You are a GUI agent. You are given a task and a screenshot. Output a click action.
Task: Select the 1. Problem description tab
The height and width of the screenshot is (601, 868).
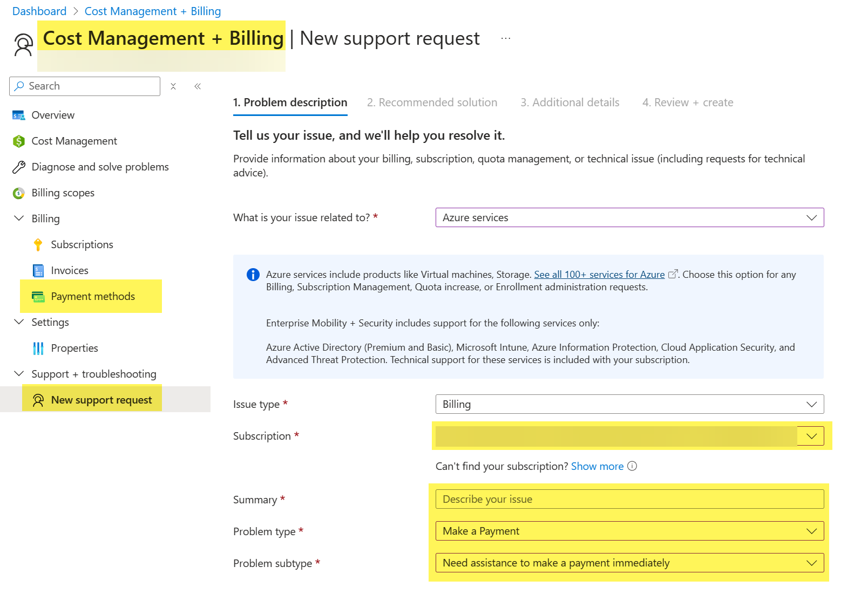[290, 103]
